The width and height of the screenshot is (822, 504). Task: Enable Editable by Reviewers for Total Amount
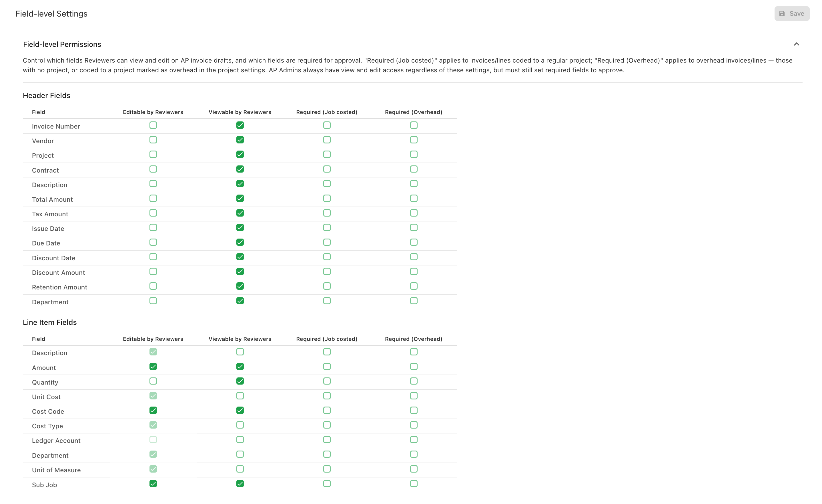point(153,198)
